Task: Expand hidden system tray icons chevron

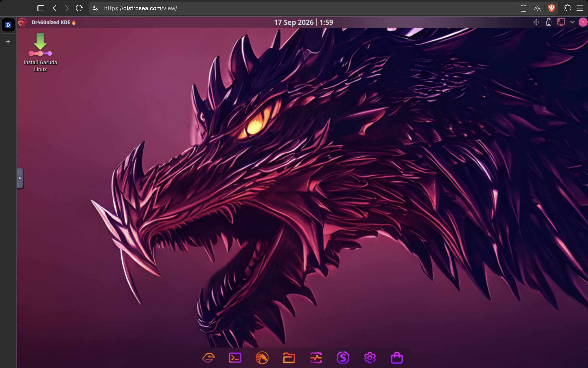Action: pyautogui.click(x=572, y=22)
